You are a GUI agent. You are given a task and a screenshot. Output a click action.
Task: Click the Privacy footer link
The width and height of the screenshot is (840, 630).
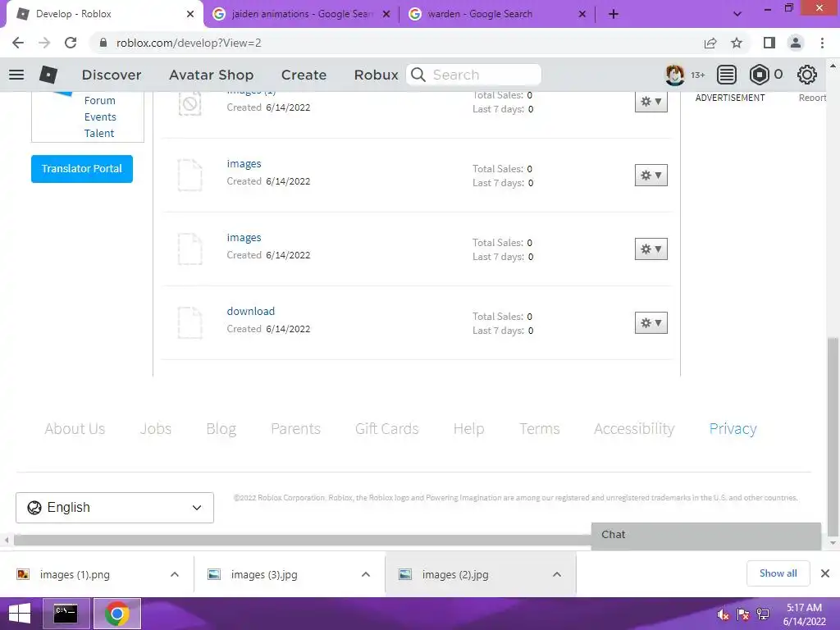point(733,428)
